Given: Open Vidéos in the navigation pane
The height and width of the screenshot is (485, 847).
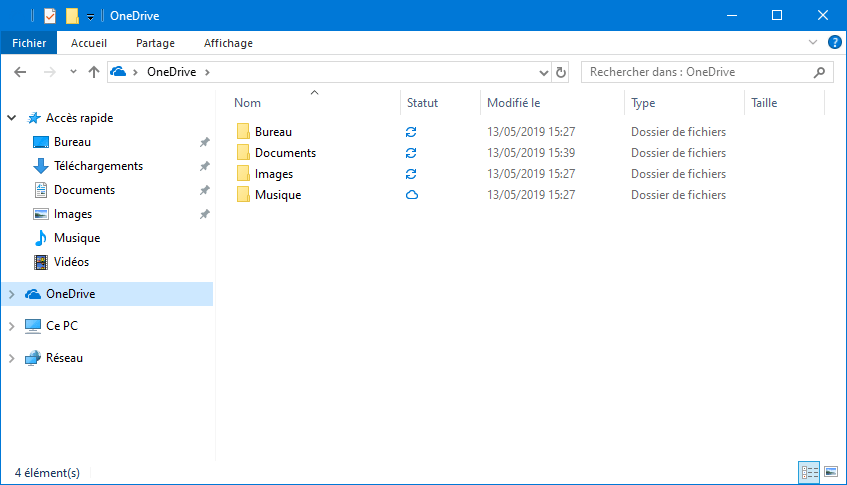Looking at the screenshot, I should pyautogui.click(x=71, y=262).
